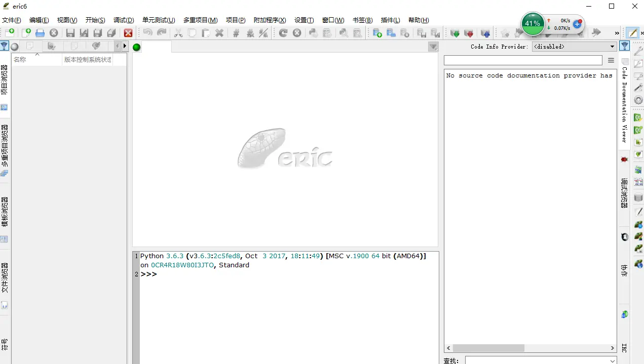Click the documentation viewer horizontal scrollbar thumb
Screen dimensions: 644x364
click(488, 348)
